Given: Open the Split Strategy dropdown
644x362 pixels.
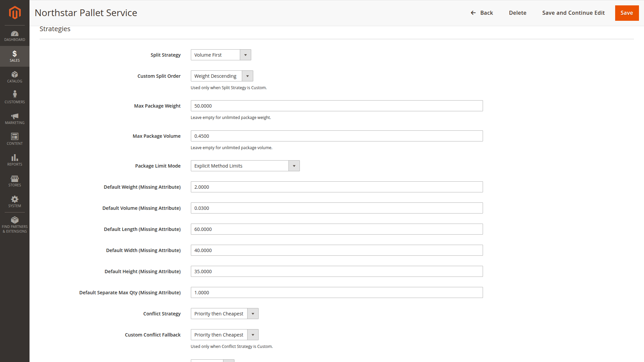Looking at the screenshot, I should click(x=221, y=55).
